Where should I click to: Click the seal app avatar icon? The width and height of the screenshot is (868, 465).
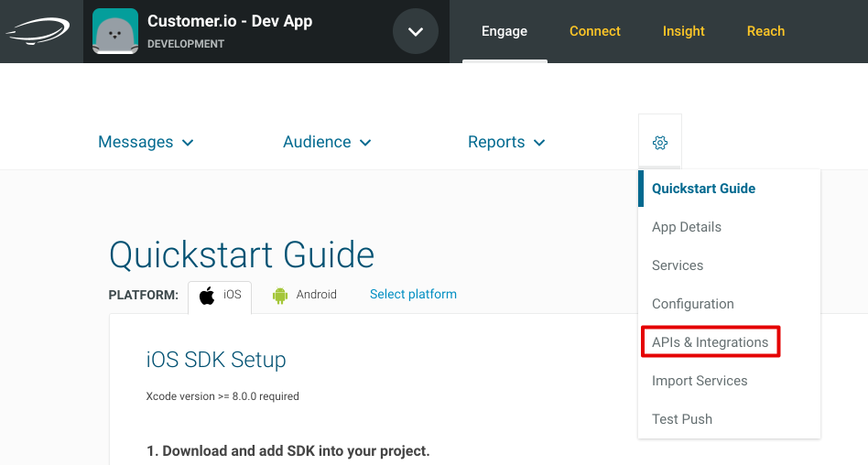point(115,31)
